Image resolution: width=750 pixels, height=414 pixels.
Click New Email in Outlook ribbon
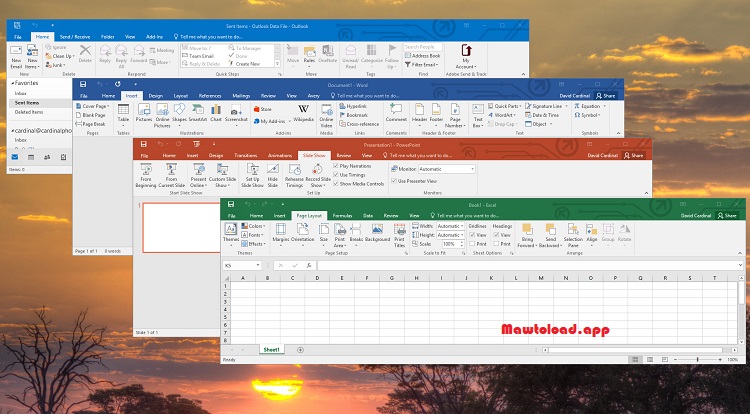click(x=16, y=57)
